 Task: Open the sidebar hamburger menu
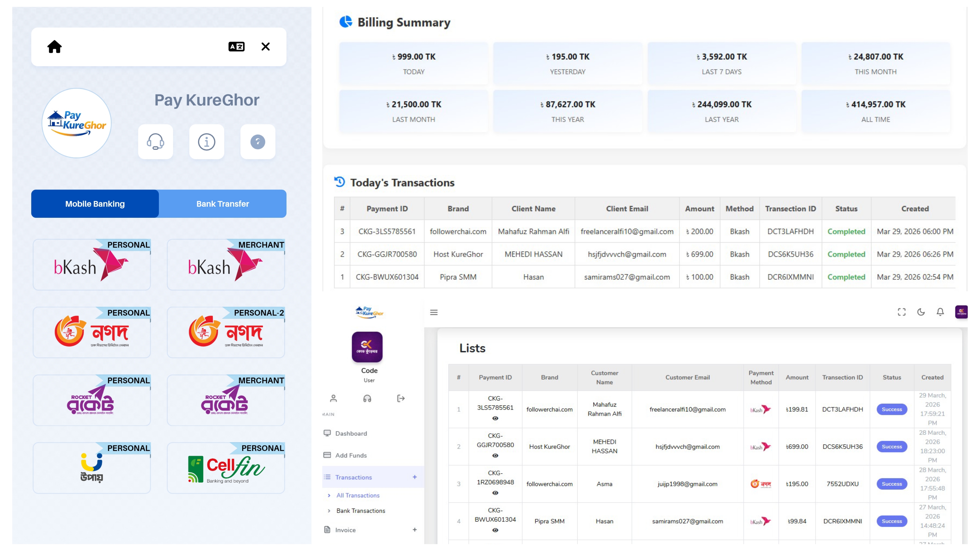tap(434, 312)
